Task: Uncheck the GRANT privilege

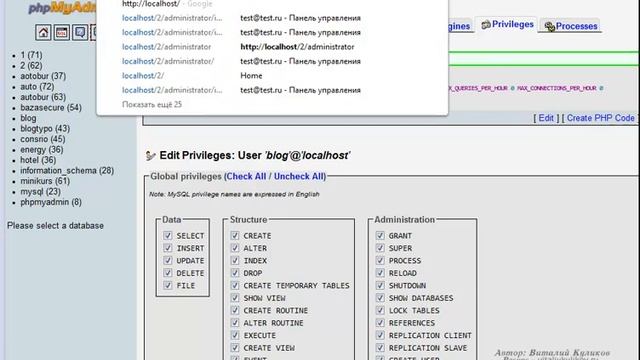Action: click(380, 236)
